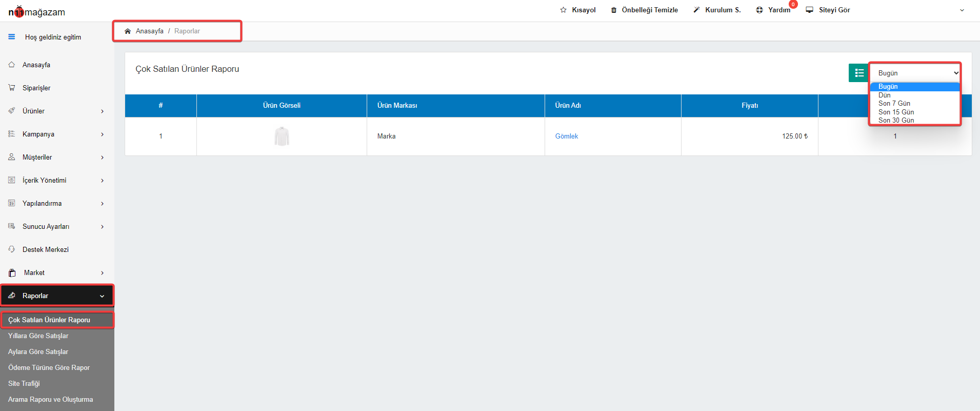
Task: Click the İçerik Yönetimi icon
Action: (12, 180)
